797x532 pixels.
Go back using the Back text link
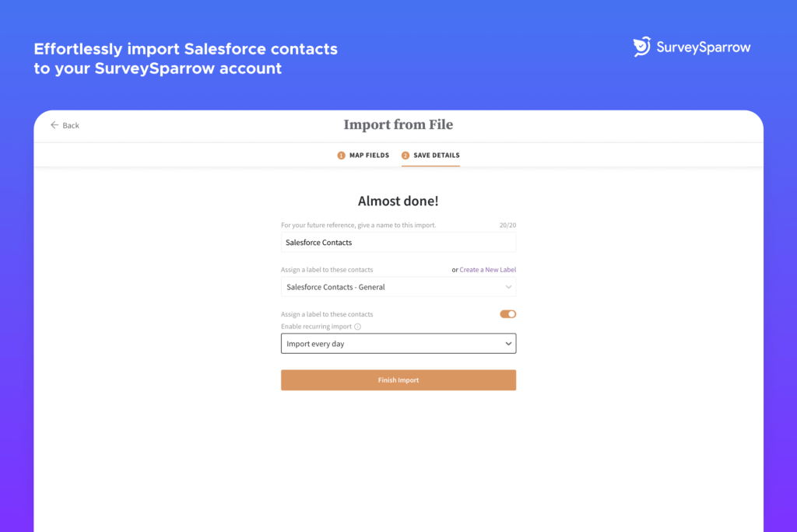click(71, 125)
